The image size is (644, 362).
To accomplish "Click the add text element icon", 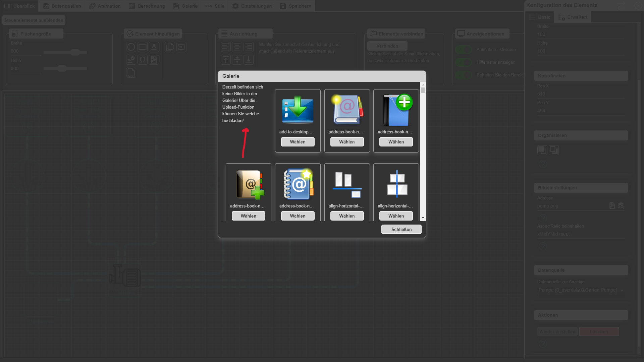I will point(154,47).
